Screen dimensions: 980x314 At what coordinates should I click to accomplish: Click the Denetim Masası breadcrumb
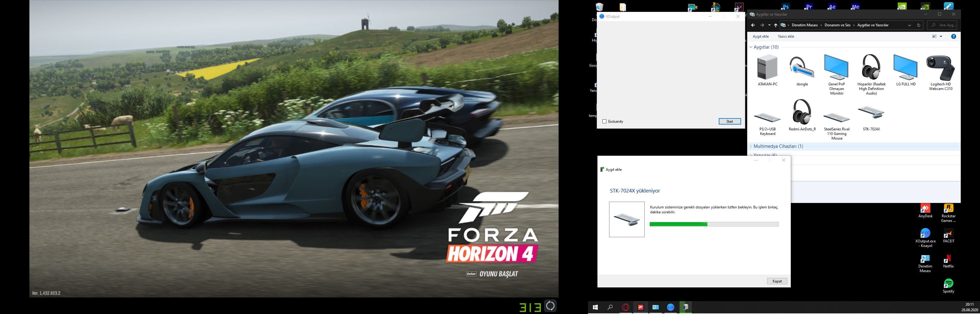click(x=805, y=25)
